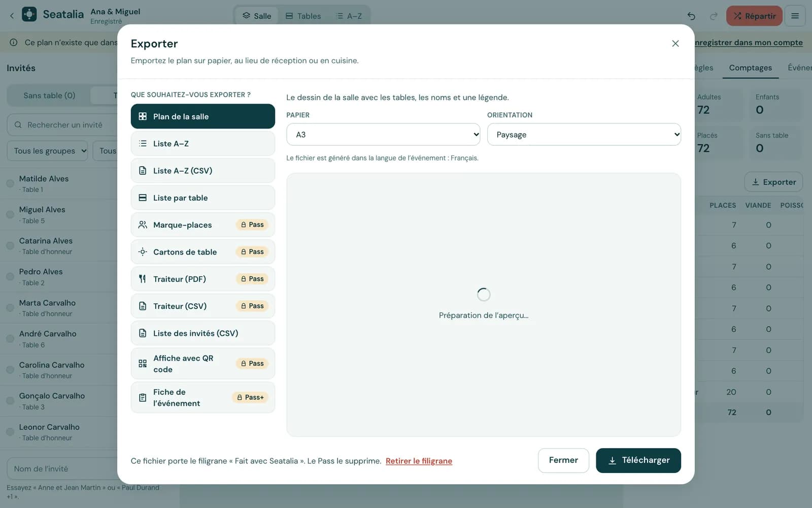Image resolution: width=812 pixels, height=508 pixels.
Task: Click the redo arrow icon
Action: pyautogui.click(x=714, y=16)
